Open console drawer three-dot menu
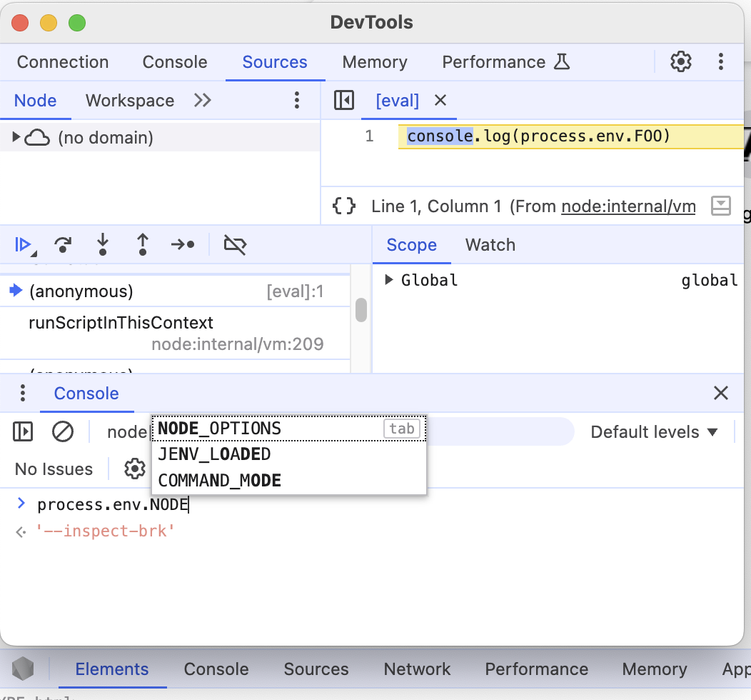This screenshot has height=700, width=751. coord(23,394)
